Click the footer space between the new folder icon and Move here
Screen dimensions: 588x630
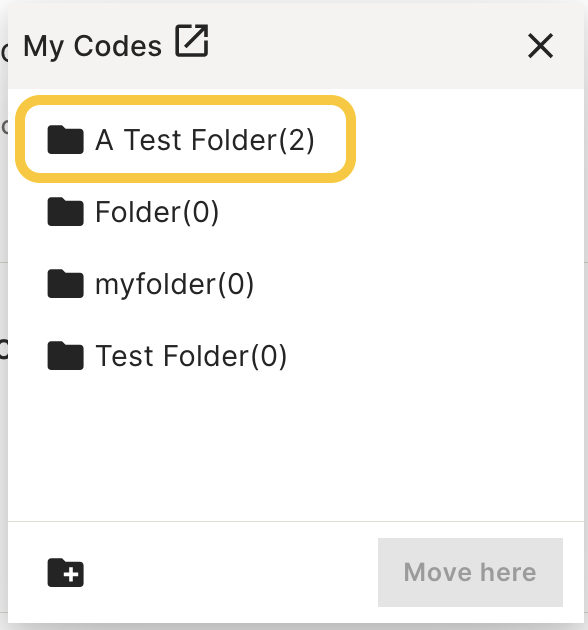[x=231, y=573]
